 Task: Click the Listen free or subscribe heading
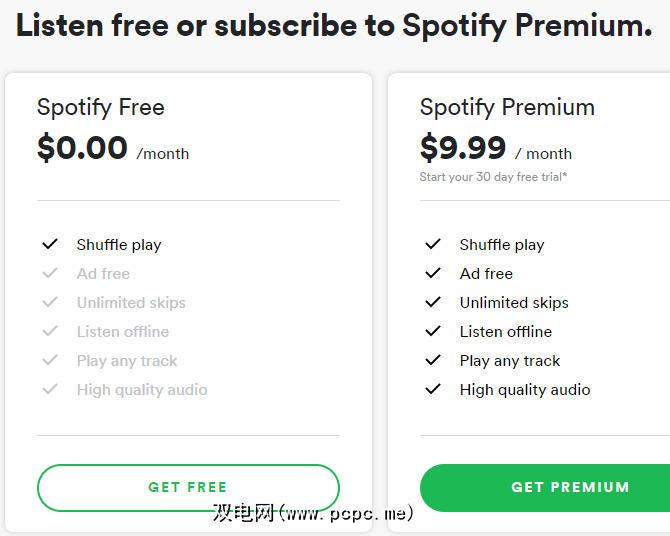pos(334,25)
